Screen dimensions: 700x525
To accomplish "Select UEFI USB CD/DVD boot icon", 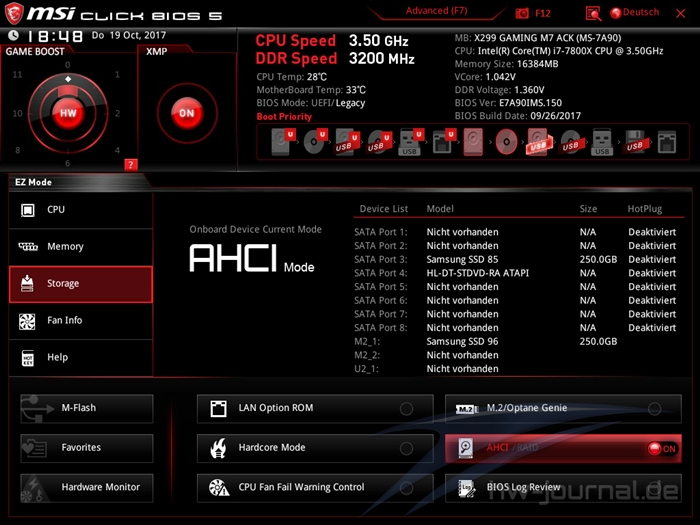I will click(x=379, y=142).
